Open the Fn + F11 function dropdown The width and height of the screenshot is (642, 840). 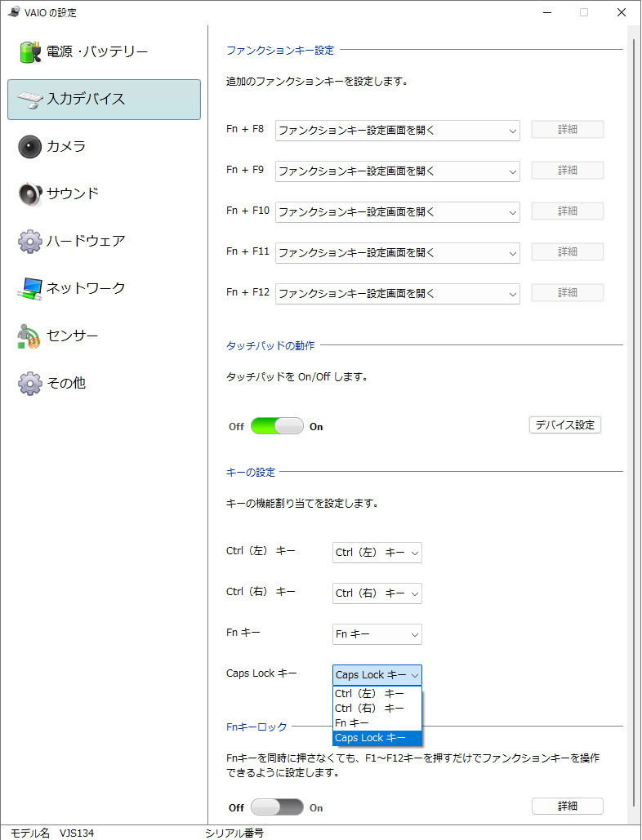(x=398, y=253)
